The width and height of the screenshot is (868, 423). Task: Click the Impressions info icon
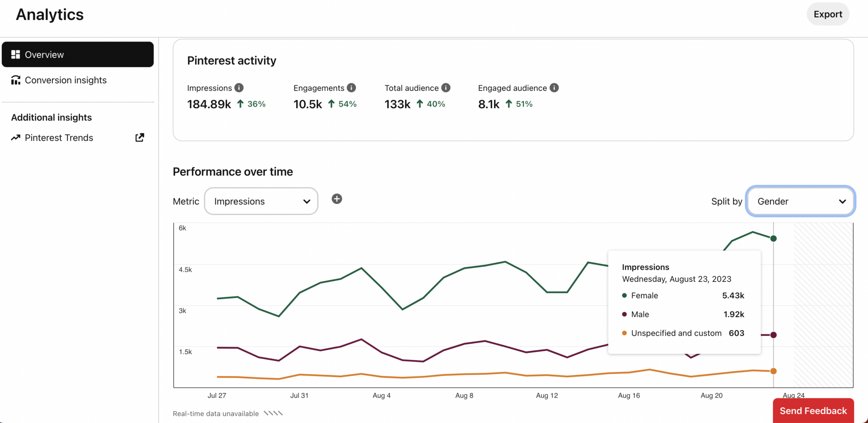[239, 87]
